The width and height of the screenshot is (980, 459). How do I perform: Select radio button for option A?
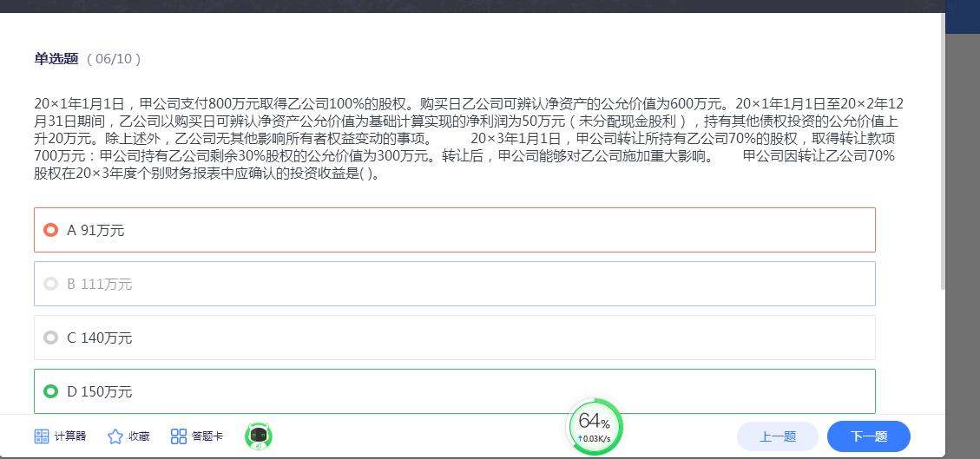(50, 230)
